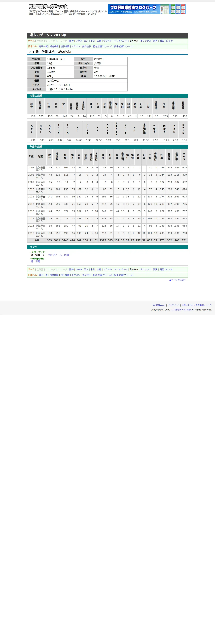Screen dimensions: 215x644
Task: Select 楽天 in the bottom team navigation
Action: tap(155, 270)
